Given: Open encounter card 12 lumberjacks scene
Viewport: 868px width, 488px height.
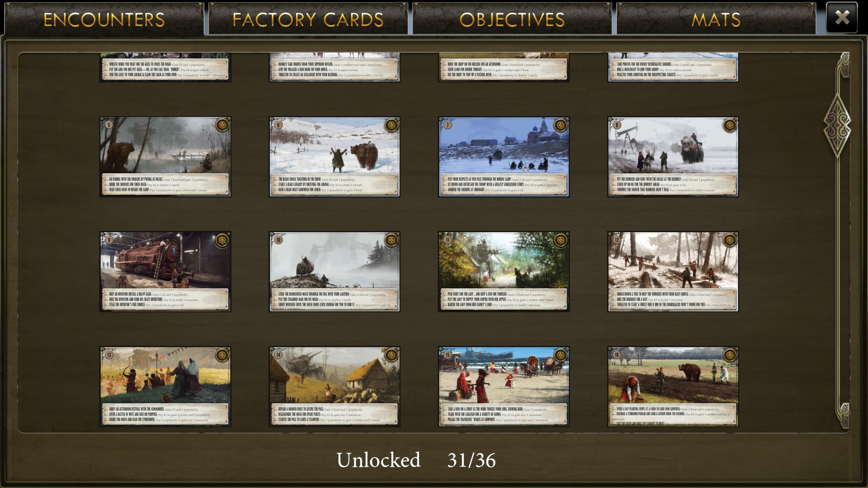Looking at the screenshot, I should point(673,271).
